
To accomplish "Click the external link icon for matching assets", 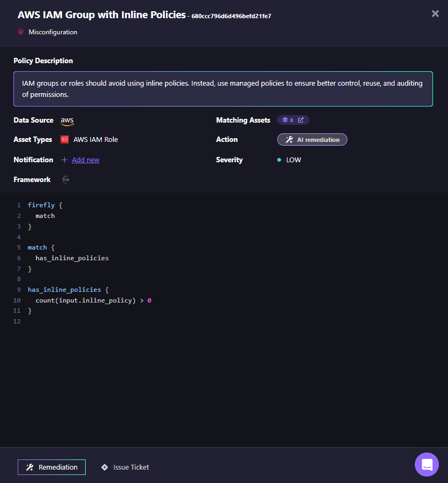I will coord(301,120).
